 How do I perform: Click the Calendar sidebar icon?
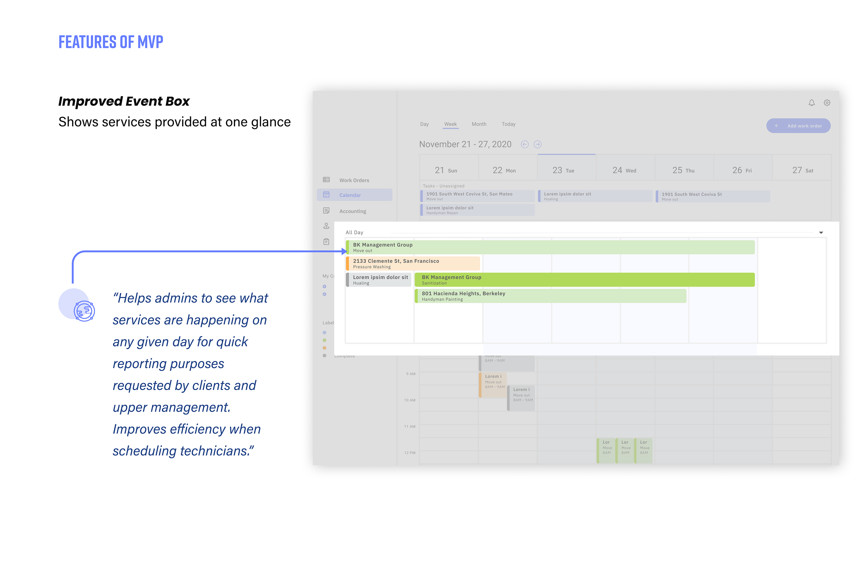pyautogui.click(x=326, y=195)
